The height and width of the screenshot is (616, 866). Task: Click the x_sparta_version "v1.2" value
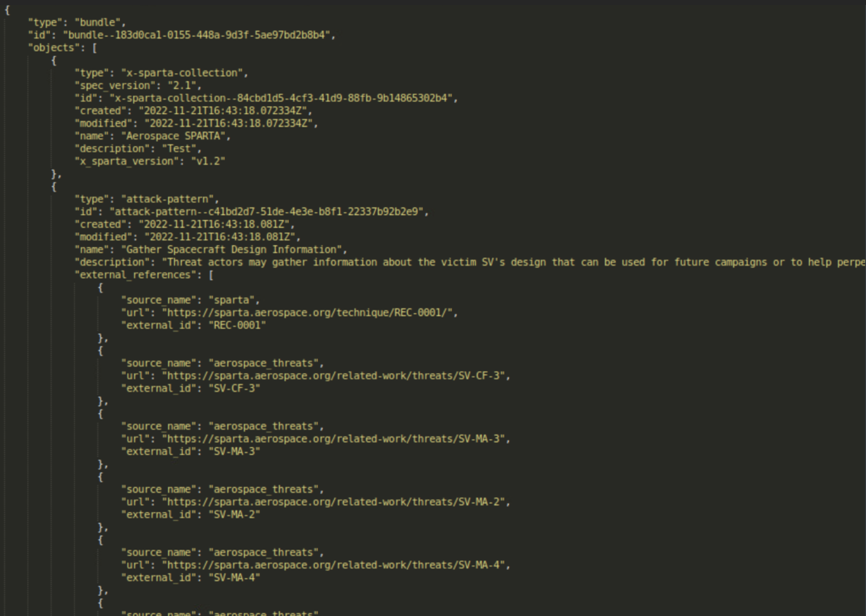[208, 161]
